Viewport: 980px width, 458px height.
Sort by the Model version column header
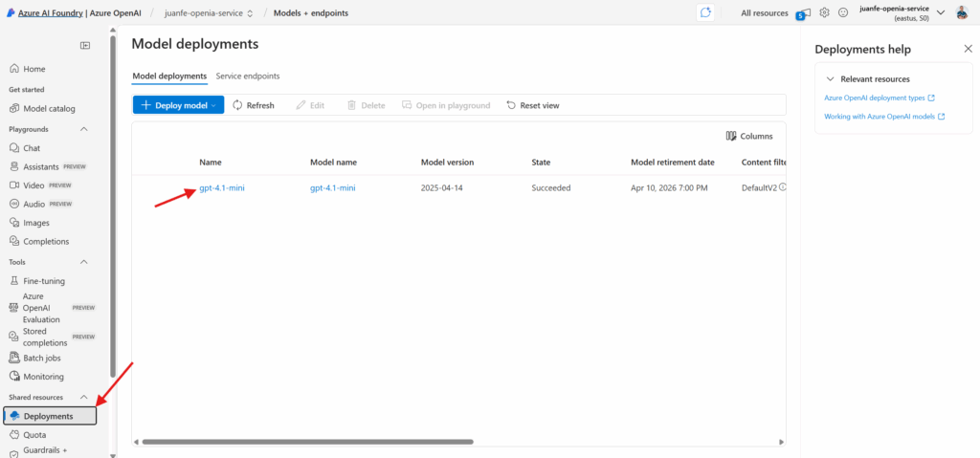(447, 163)
